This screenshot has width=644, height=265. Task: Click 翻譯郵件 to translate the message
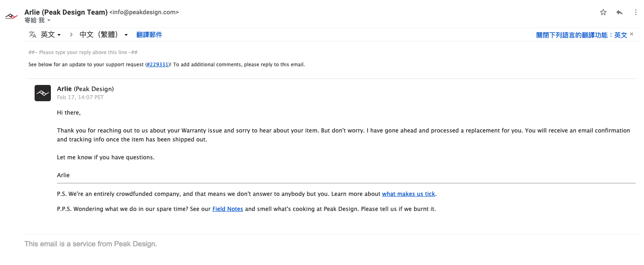149,35
